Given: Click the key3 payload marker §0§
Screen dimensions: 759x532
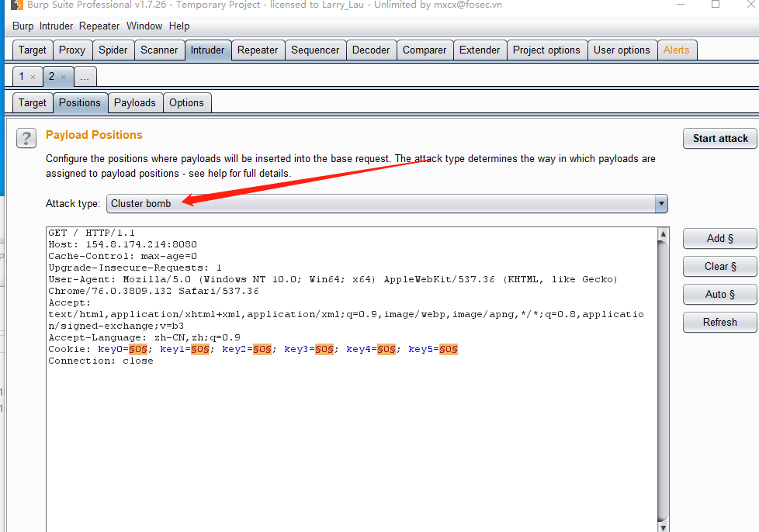Looking at the screenshot, I should pyautogui.click(x=324, y=349).
